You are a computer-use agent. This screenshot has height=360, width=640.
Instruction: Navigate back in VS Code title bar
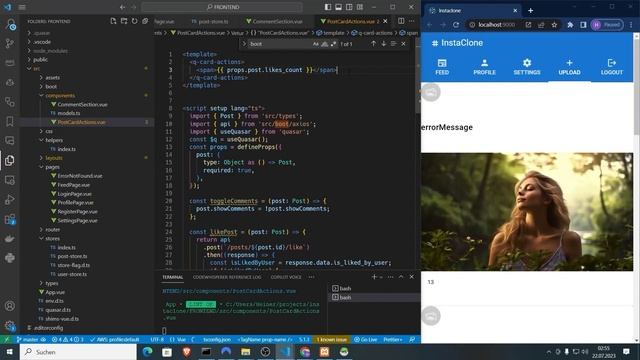tap(122, 7)
